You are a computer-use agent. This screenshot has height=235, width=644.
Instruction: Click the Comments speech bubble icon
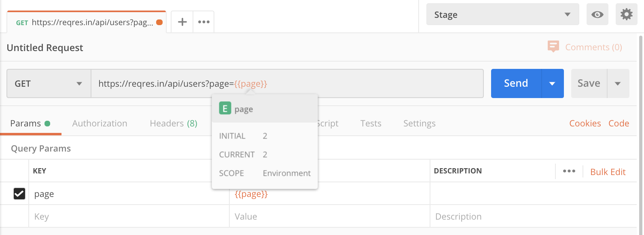coord(553,47)
